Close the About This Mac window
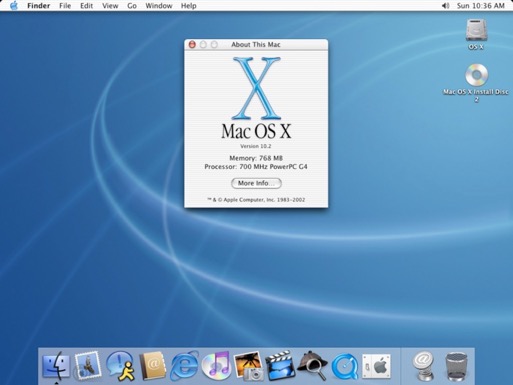513x385 pixels. 192,44
